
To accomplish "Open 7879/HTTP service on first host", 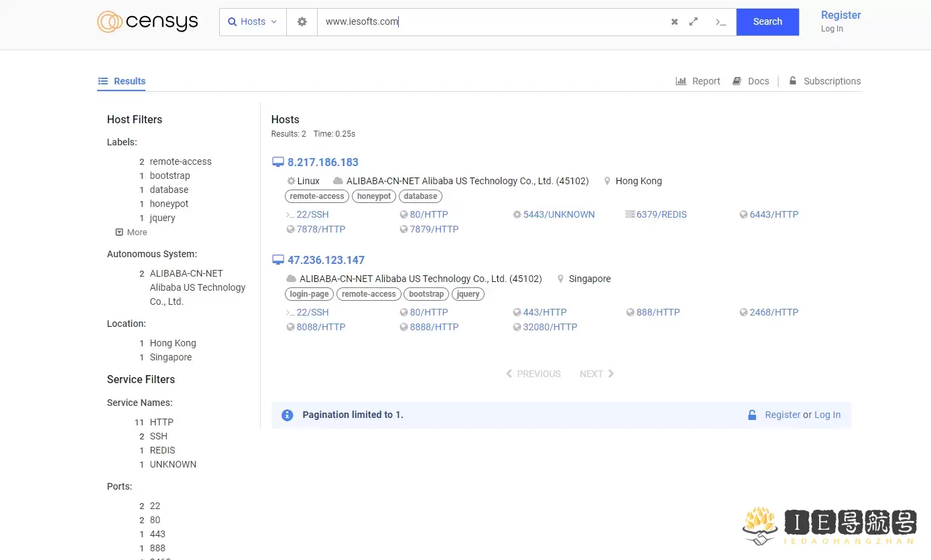I will 429,229.
